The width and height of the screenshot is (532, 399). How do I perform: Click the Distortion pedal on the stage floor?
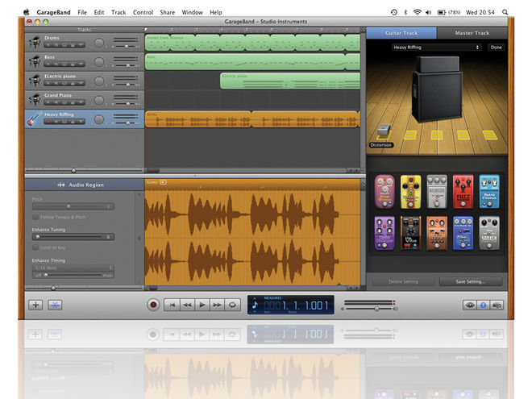(384, 131)
